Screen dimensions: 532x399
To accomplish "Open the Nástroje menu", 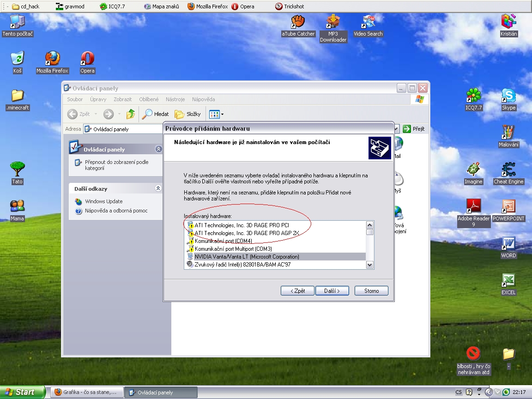I will (175, 99).
